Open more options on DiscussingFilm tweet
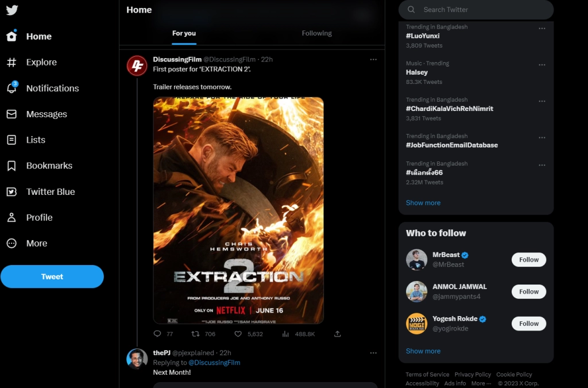 click(373, 59)
